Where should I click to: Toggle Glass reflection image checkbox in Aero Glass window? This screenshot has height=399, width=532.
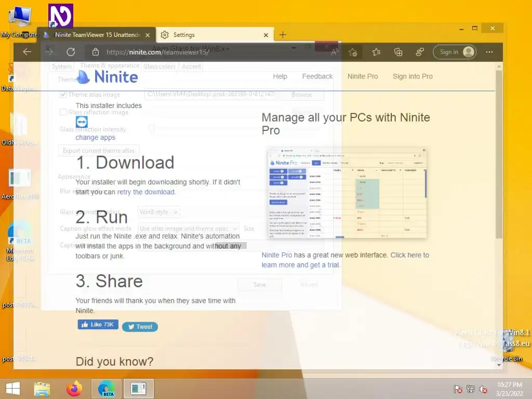click(63, 112)
